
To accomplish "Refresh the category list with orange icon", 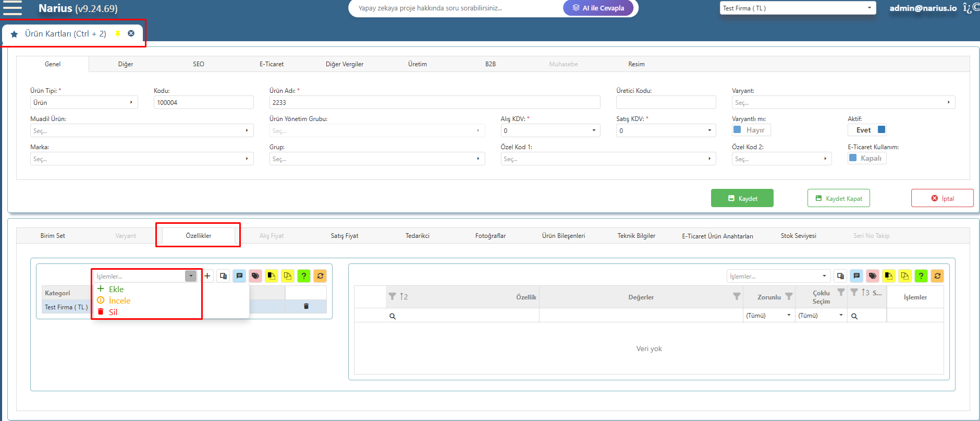I will [320, 276].
